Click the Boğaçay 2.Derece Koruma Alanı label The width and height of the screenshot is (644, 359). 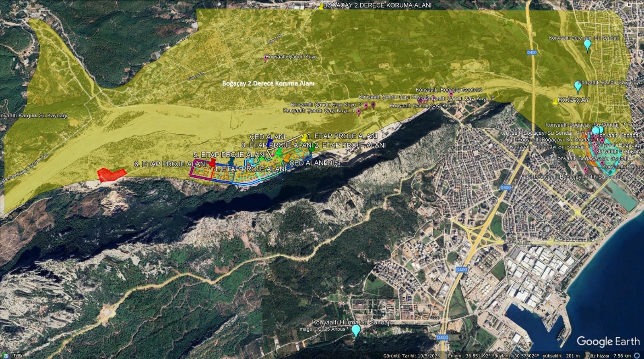coord(268,84)
